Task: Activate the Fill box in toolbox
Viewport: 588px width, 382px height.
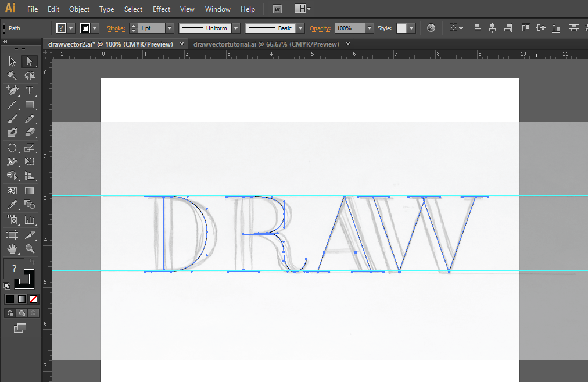Action: click(14, 268)
